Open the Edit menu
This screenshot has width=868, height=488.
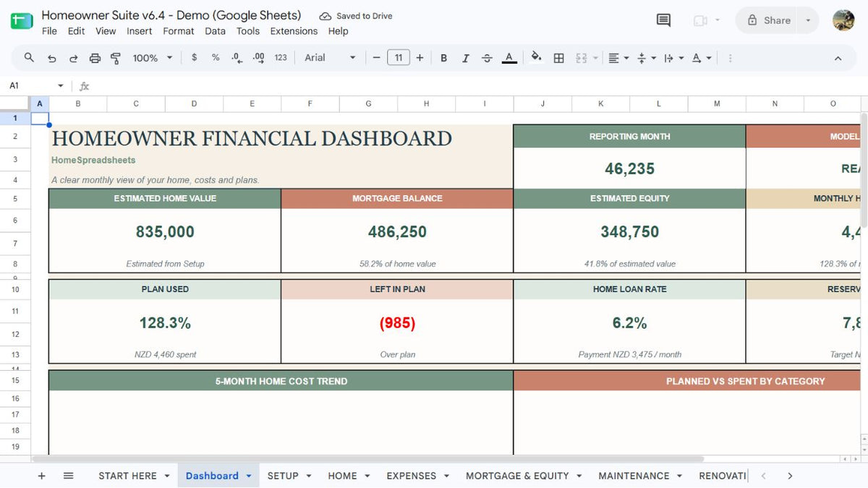pyautogui.click(x=76, y=31)
